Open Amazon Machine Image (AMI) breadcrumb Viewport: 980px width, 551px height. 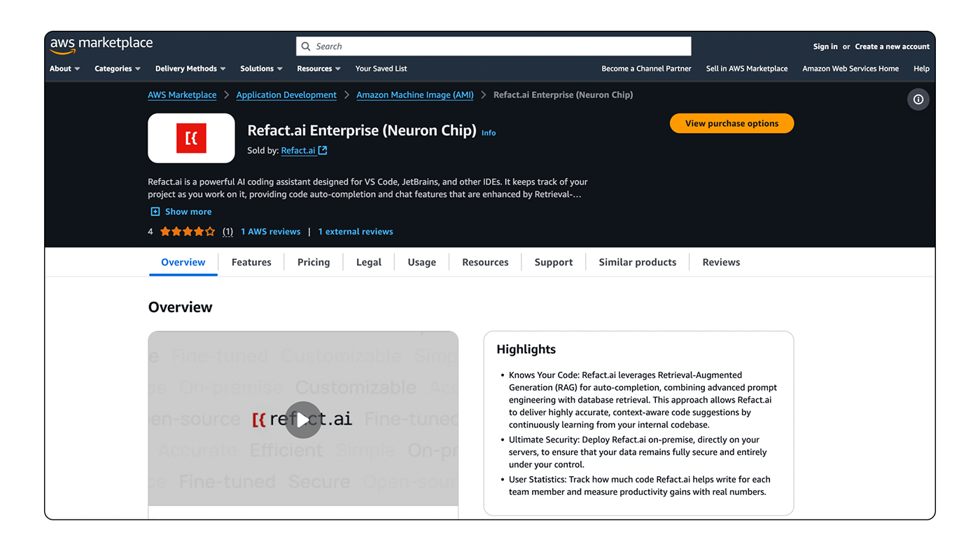415,95
